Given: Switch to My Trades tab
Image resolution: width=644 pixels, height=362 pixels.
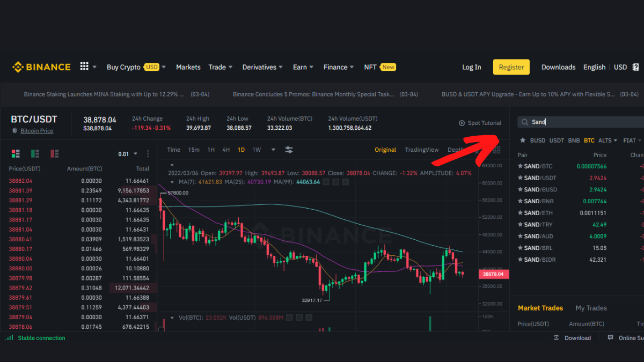Looking at the screenshot, I should pos(591,308).
